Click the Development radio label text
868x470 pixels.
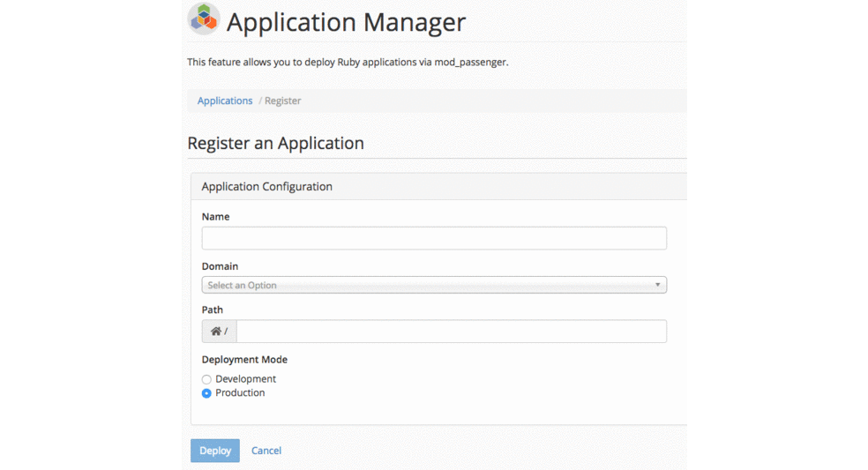[245, 379]
